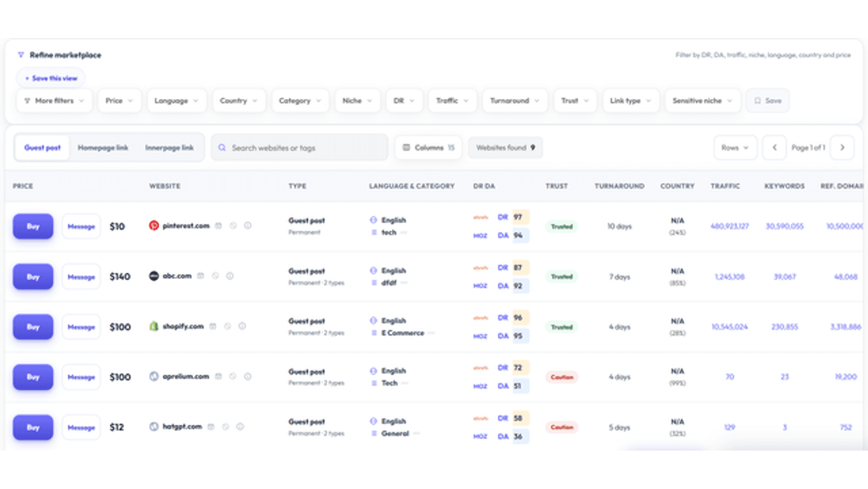This screenshot has width=868, height=489.
Task: Click the first small icon right of pinterest.com
Action: [x=219, y=226]
